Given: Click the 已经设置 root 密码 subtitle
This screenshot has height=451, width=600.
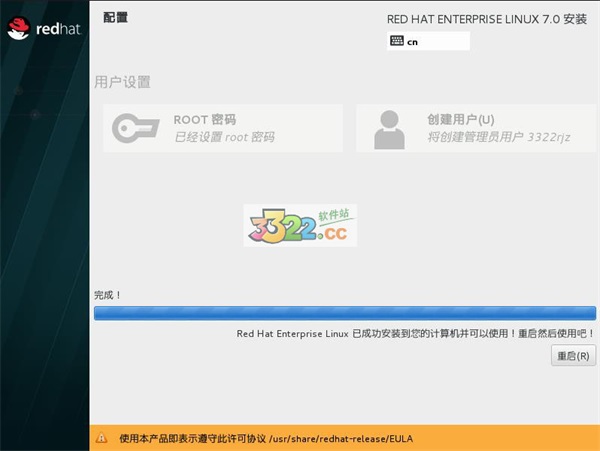Looking at the screenshot, I should point(224,137).
